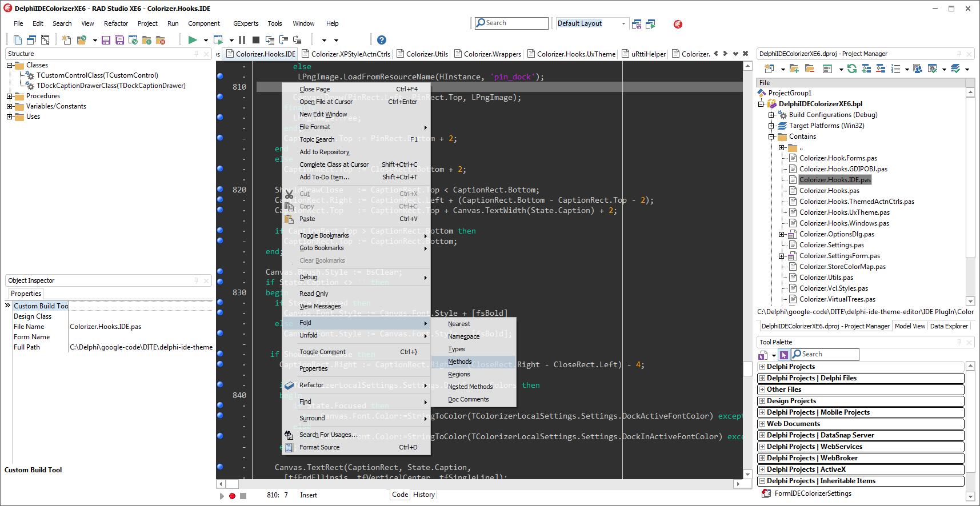Expand the Procedures node in Structure
Viewport: 980px width, 506px height.
(x=10, y=96)
